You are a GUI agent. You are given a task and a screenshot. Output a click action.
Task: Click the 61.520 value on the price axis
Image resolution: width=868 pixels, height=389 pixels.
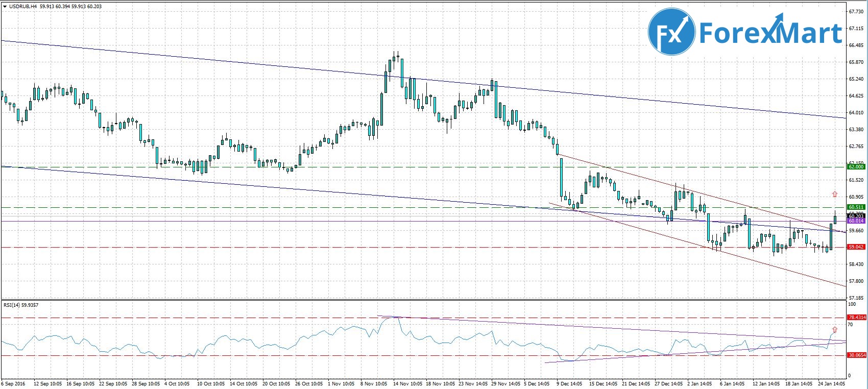(x=856, y=180)
